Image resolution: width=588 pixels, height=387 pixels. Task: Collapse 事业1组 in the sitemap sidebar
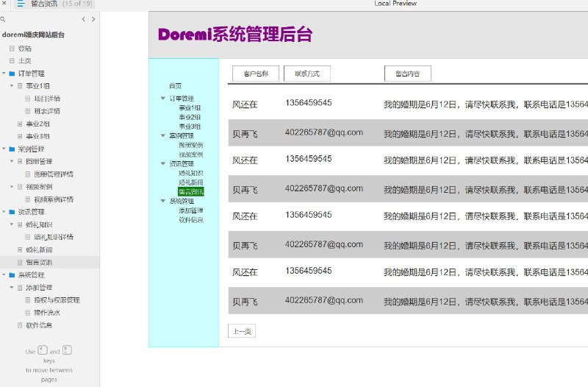tap(12, 86)
